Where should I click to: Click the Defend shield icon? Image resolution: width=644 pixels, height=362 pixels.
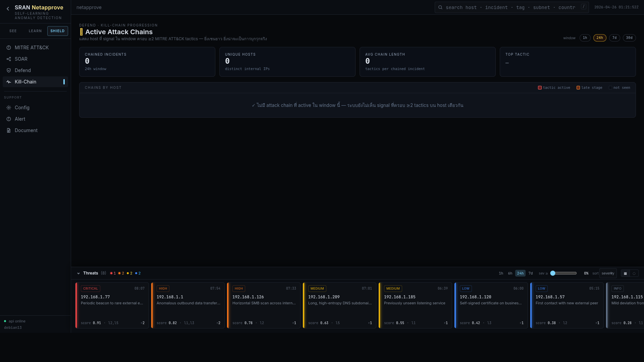[9, 70]
